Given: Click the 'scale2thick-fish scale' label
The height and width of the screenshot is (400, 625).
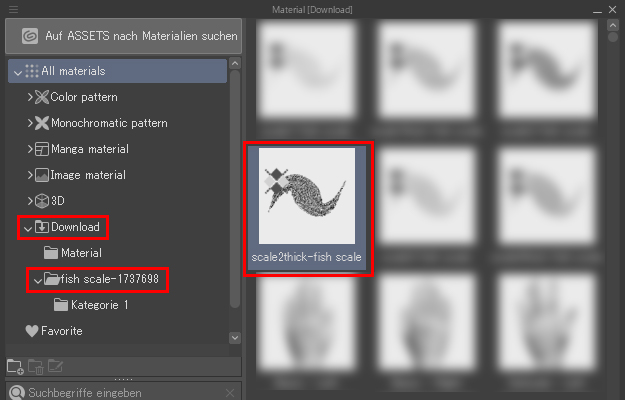Looking at the screenshot, I should (x=307, y=257).
